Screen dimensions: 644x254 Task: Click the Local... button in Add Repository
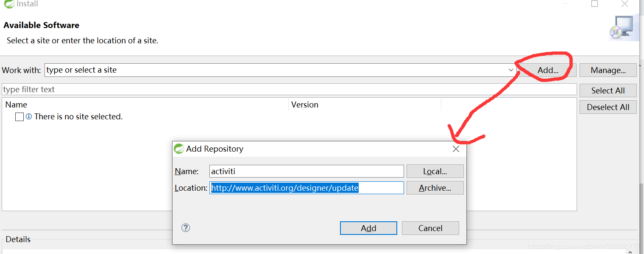pos(435,171)
